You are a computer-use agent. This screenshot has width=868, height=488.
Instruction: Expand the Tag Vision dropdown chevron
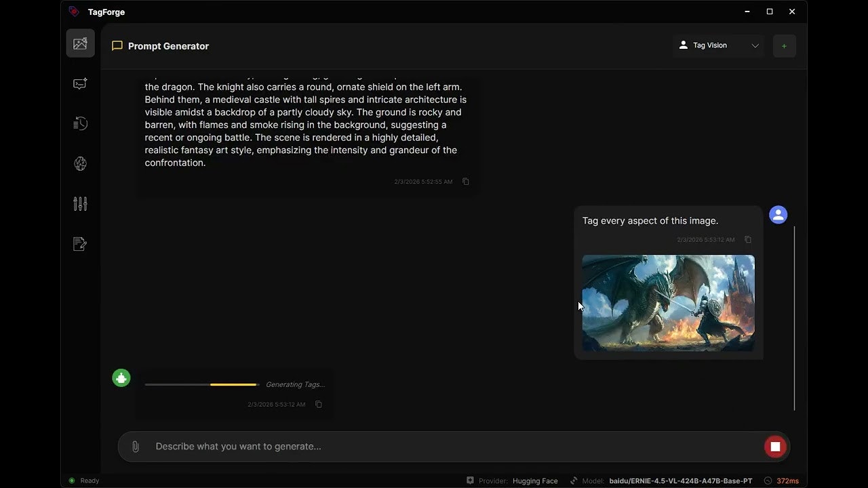click(x=755, y=45)
